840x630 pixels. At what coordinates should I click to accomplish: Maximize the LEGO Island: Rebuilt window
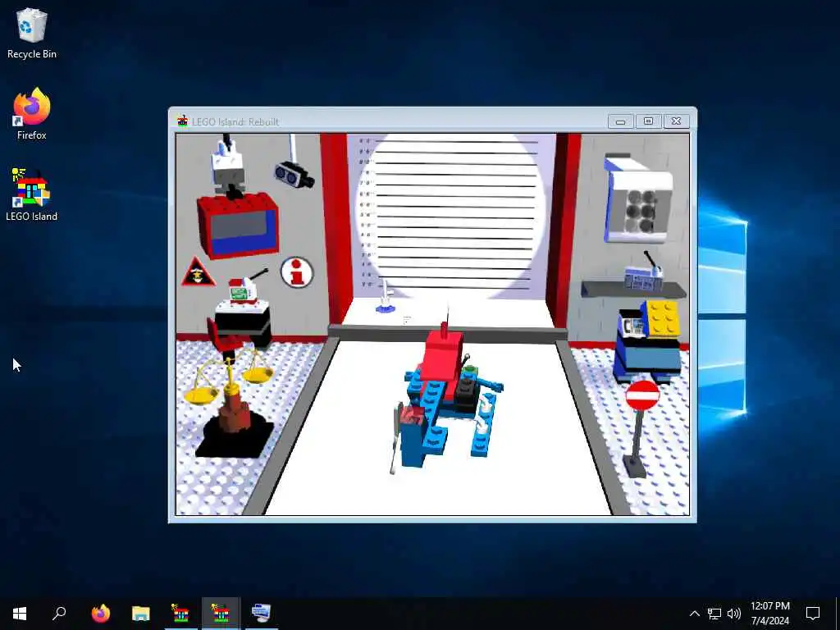point(648,121)
